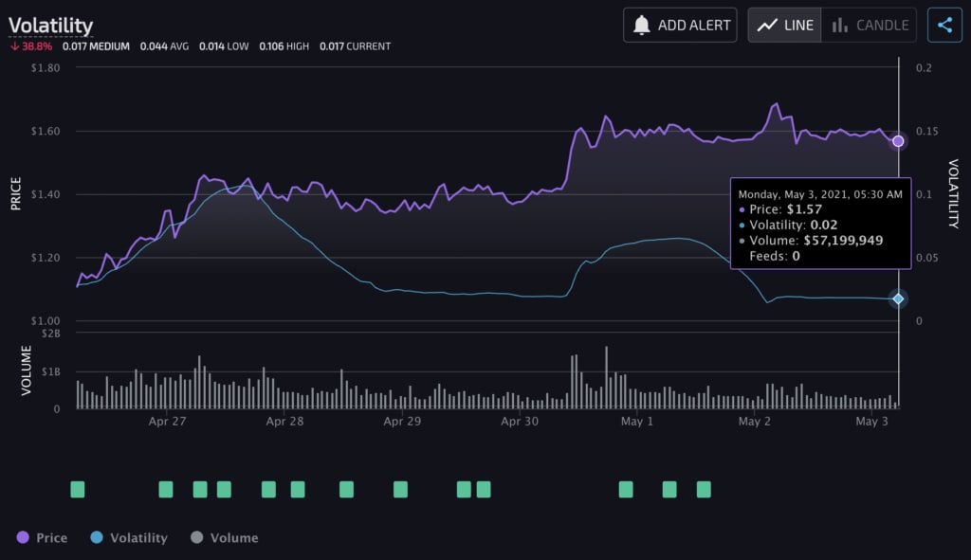
Task: Click the blue volatility diamond marker
Action: pos(898,298)
